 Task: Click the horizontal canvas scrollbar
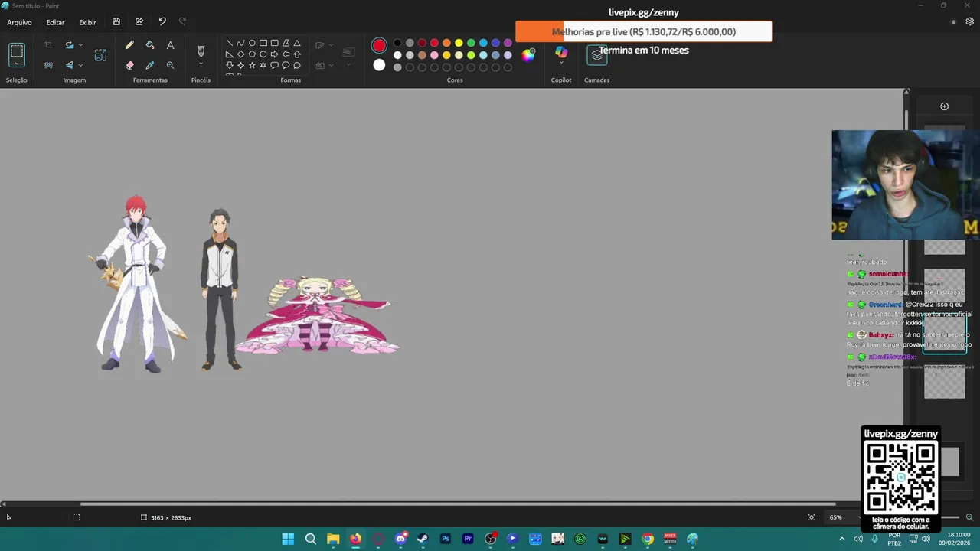click(x=458, y=504)
